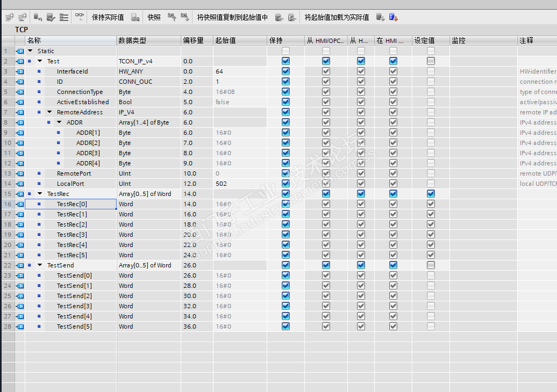Click the 偏移量 column header
Image resolution: width=557 pixels, height=392 pixels.
[x=197, y=40]
